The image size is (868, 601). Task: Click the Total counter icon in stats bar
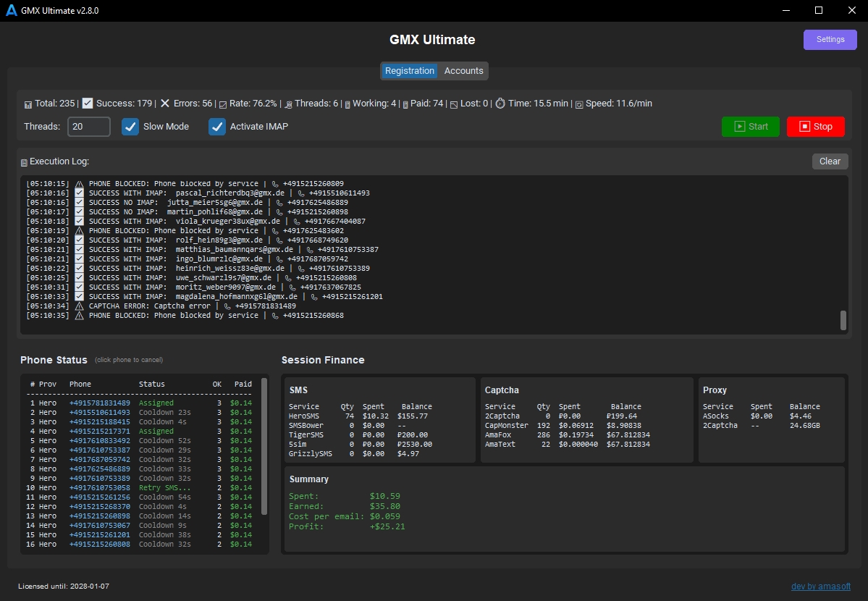point(28,104)
